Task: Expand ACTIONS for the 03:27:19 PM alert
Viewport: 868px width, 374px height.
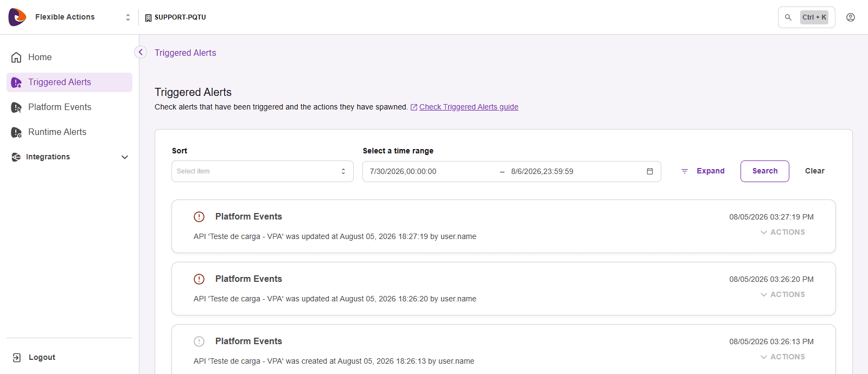Action: coord(788,233)
